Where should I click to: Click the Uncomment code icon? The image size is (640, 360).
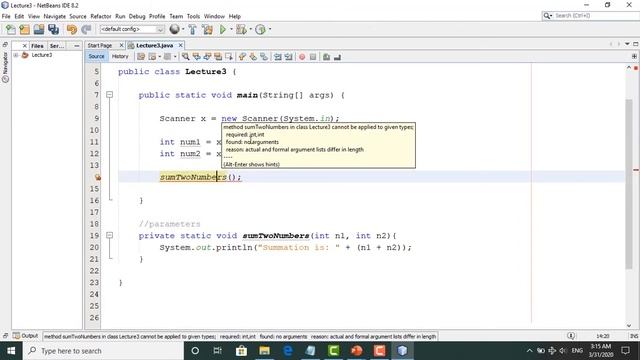(337, 57)
